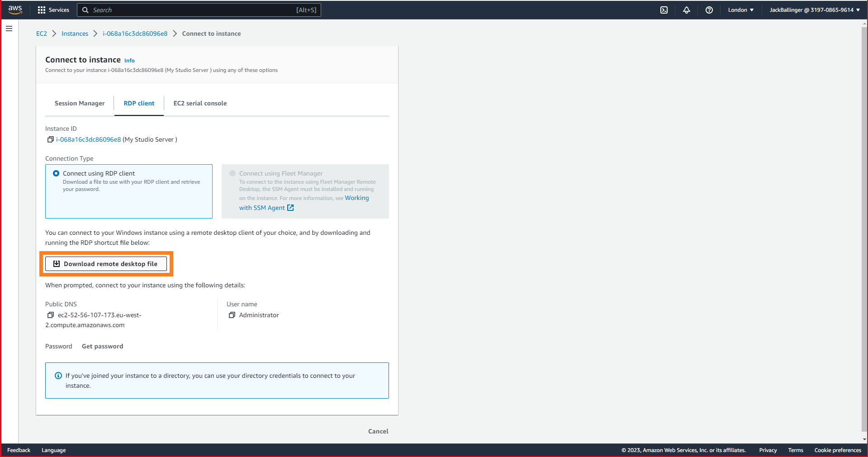
Task: Click Download remote desktop file button
Action: pyautogui.click(x=106, y=264)
